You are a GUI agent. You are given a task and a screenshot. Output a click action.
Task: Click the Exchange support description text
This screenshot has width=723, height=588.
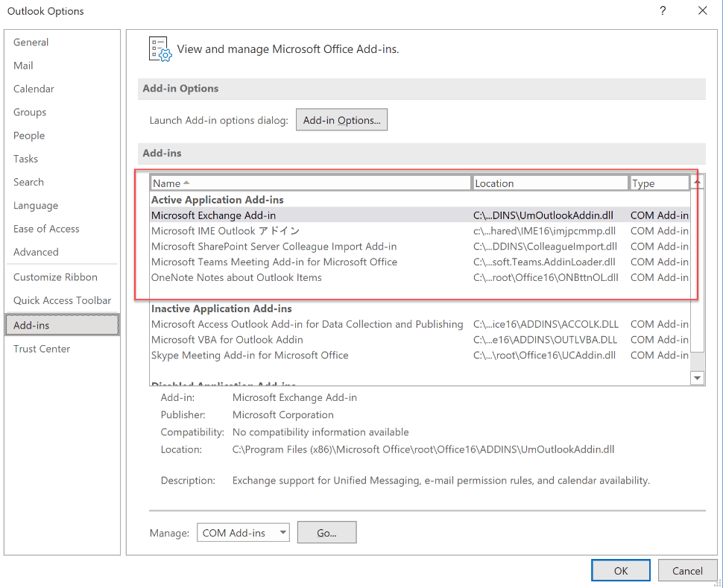pos(441,481)
